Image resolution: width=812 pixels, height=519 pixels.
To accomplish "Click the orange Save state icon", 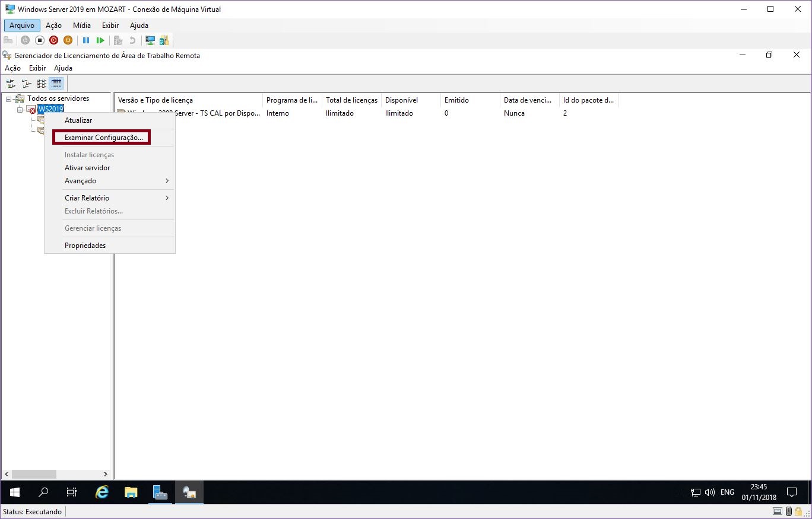I will (68, 40).
